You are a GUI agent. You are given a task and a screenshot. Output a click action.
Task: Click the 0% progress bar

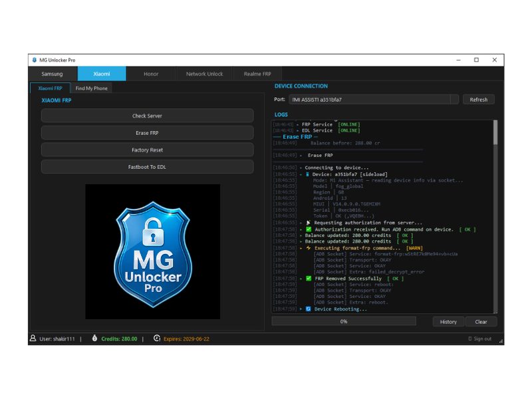click(x=344, y=321)
